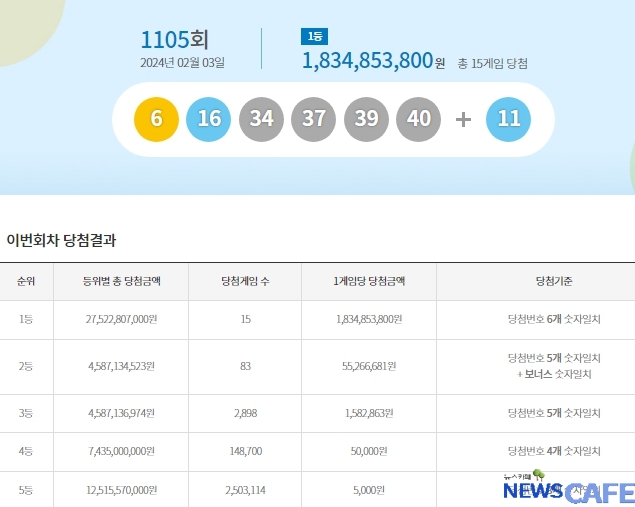This screenshot has height=507, width=635.
Task: Click the plus sign before bonus ball
Action: (x=463, y=119)
